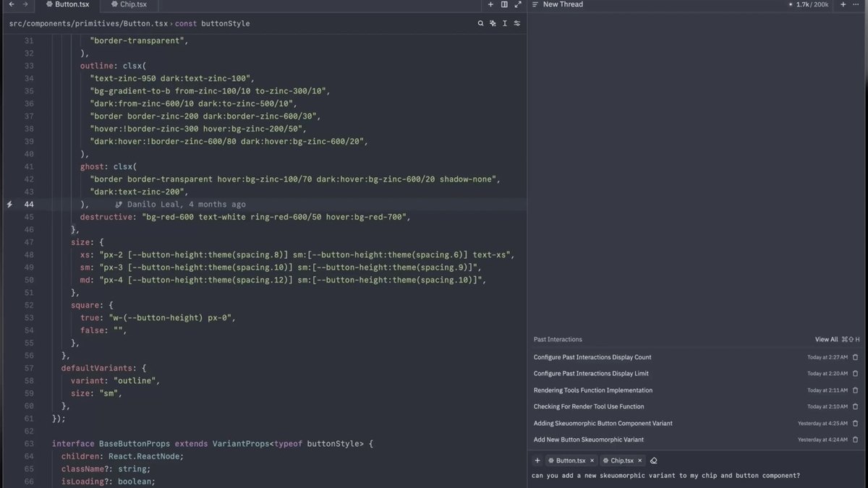This screenshot has width=868, height=488.
Task: Open editor controls sliders icon
Action: [517, 23]
